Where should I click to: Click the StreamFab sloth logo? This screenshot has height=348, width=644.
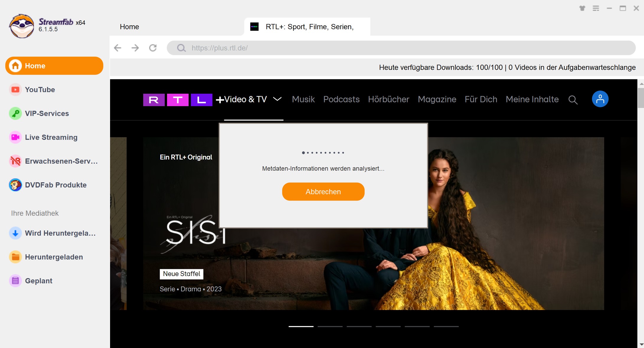point(21,26)
